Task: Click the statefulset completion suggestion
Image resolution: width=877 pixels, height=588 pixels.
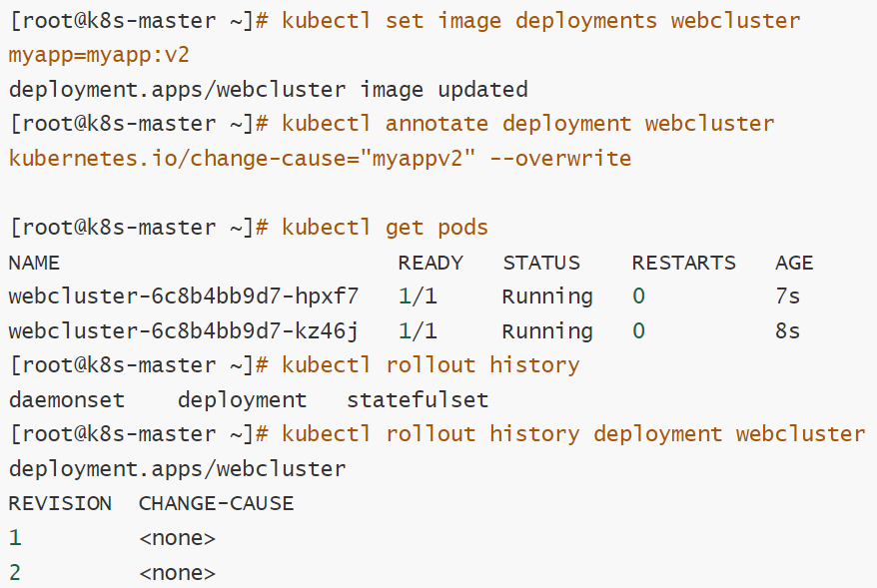Action: (x=418, y=400)
